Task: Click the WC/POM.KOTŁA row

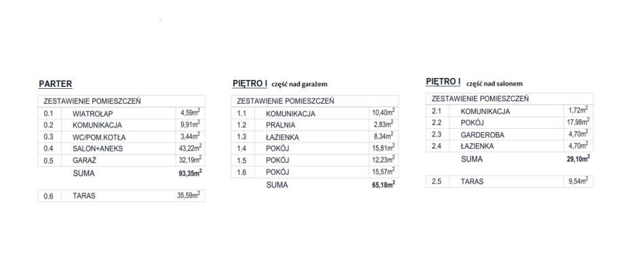Action: pyautogui.click(x=121, y=137)
